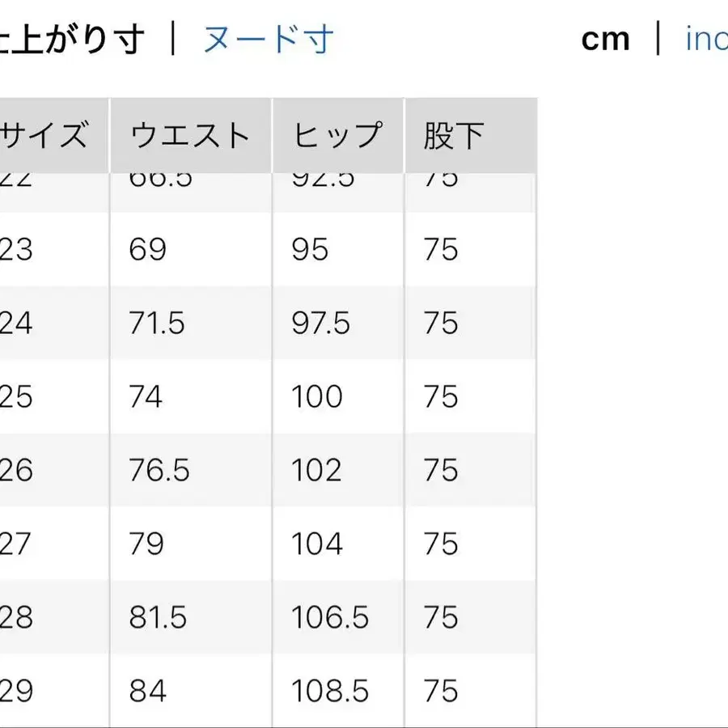
Task: Click the separator between cm and inch
Action: click(657, 38)
